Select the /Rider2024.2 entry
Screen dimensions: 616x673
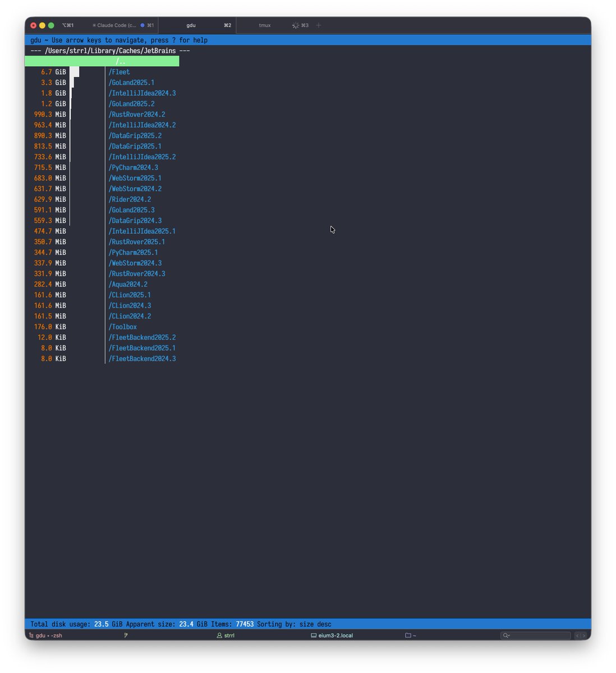130,200
